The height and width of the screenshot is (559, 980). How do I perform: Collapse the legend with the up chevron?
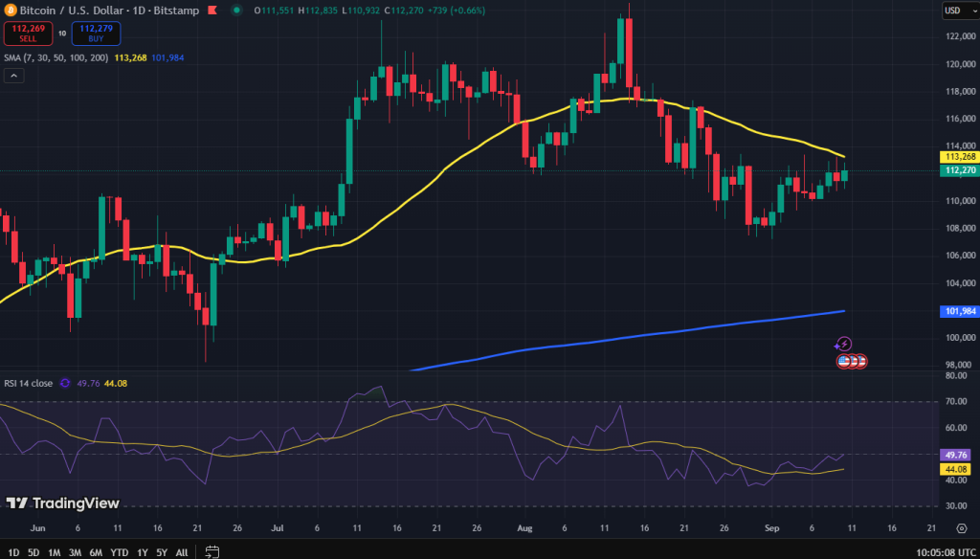point(13,75)
